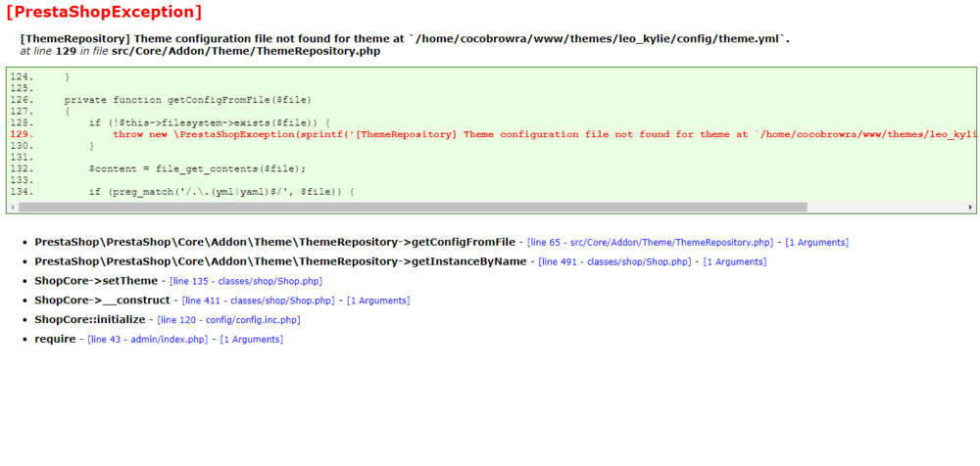
Task: Open line 411 classes/shop/Shop.php link
Action: (x=258, y=301)
